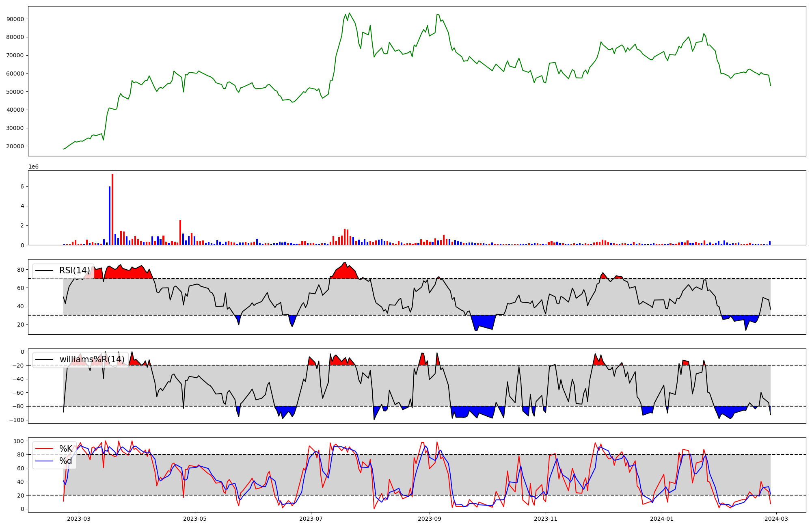The width and height of the screenshot is (812, 528).
Task: Click the 2024-03 x-axis date label
Action: pyautogui.click(x=776, y=519)
